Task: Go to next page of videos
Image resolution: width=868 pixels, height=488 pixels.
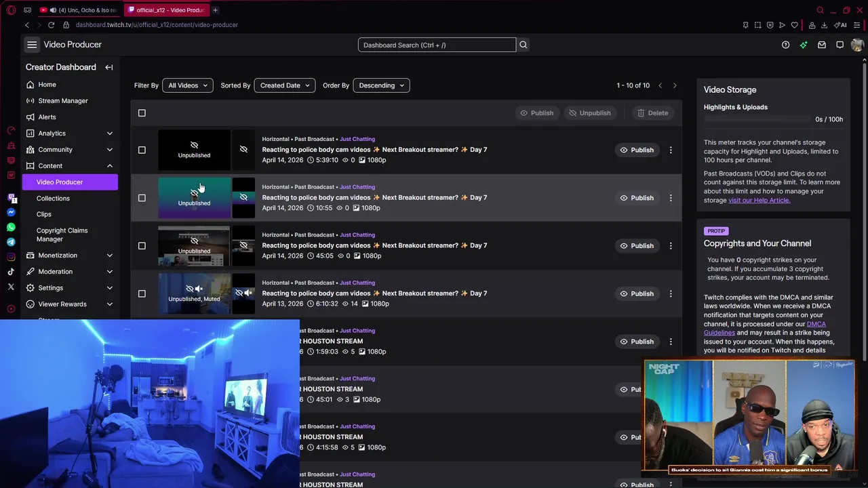Action: [x=675, y=85]
